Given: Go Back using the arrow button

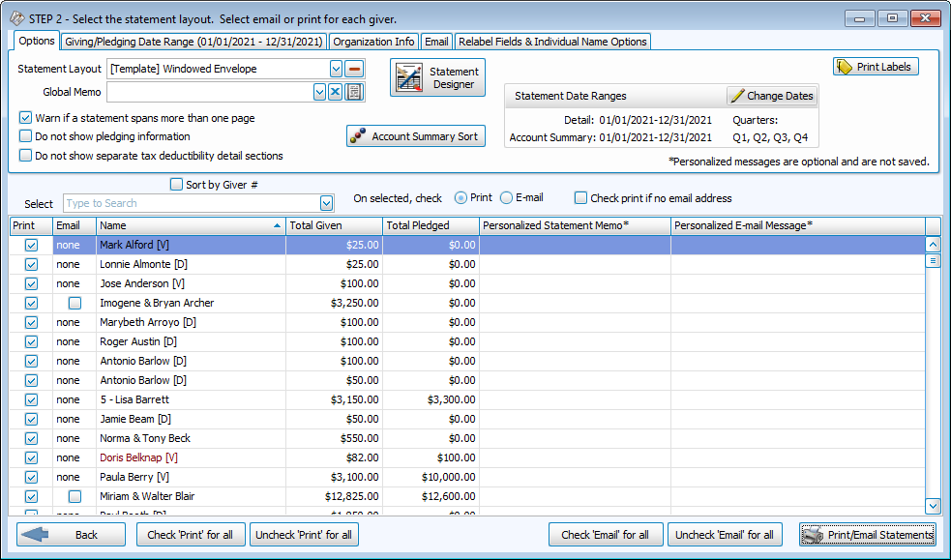Looking at the screenshot, I should pos(71,534).
